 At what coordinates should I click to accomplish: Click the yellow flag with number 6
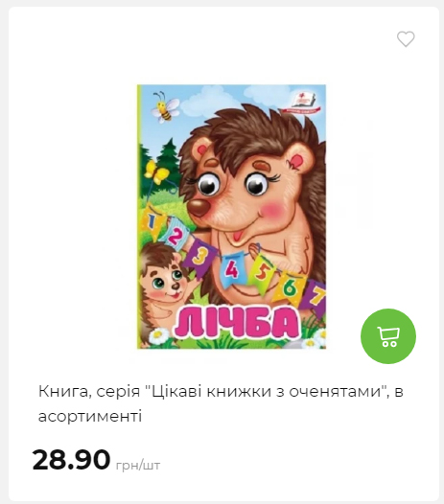[x=289, y=288]
